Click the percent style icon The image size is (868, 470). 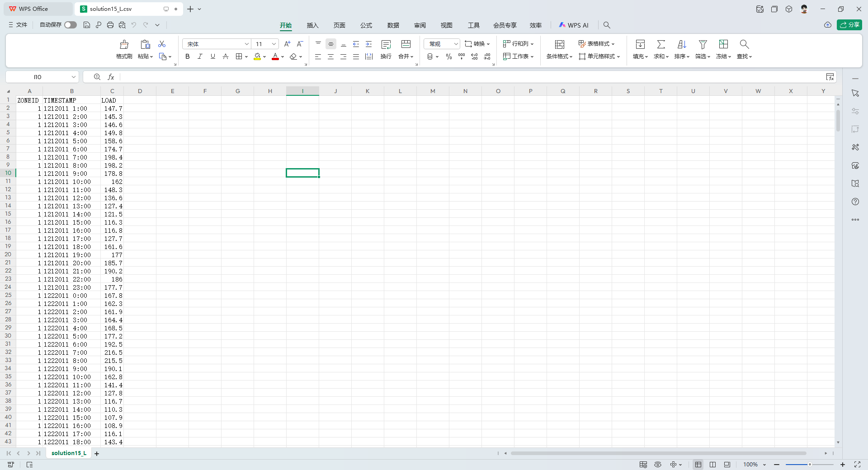coord(448,56)
